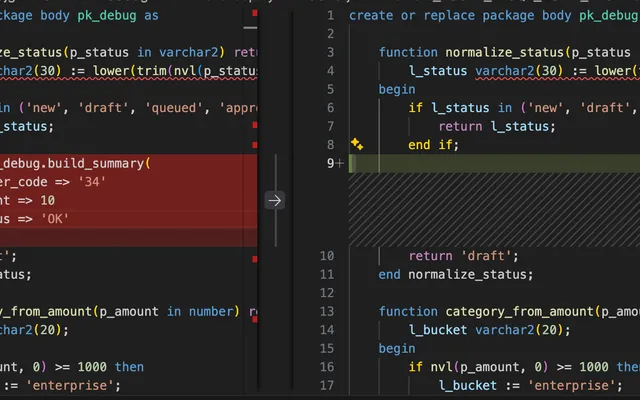Click line number 12 in the gutter

327,293
